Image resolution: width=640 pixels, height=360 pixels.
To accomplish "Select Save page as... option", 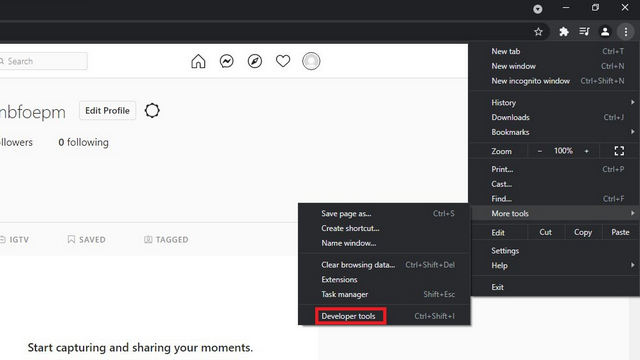I will tap(384, 213).
